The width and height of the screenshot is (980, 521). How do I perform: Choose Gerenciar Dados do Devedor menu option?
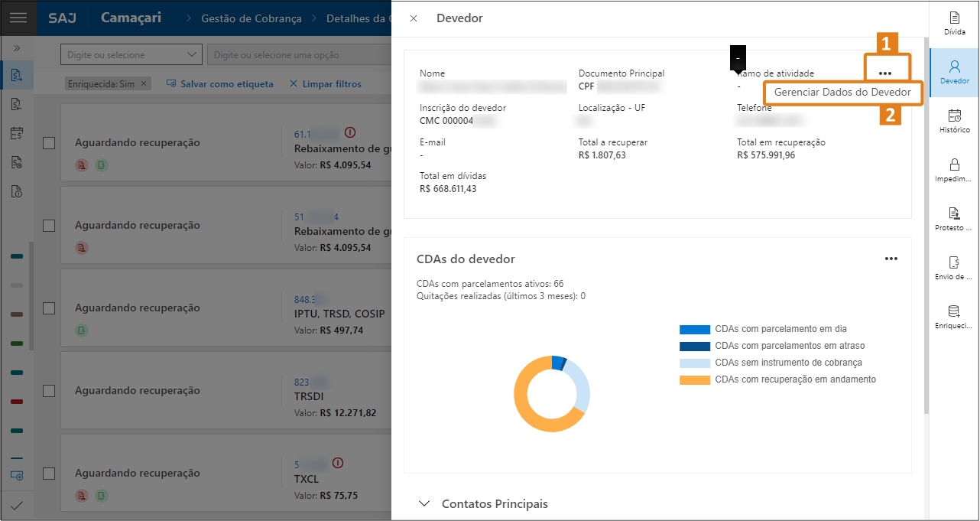[x=842, y=92]
